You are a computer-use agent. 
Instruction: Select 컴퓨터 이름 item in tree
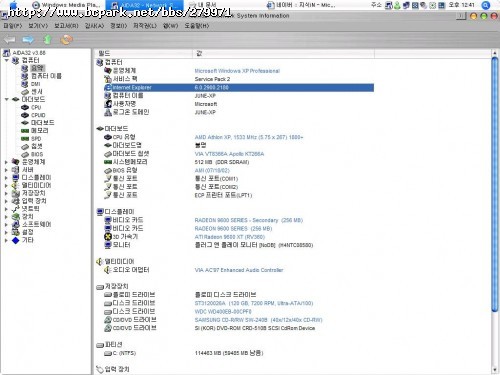pyautogui.click(x=46, y=76)
